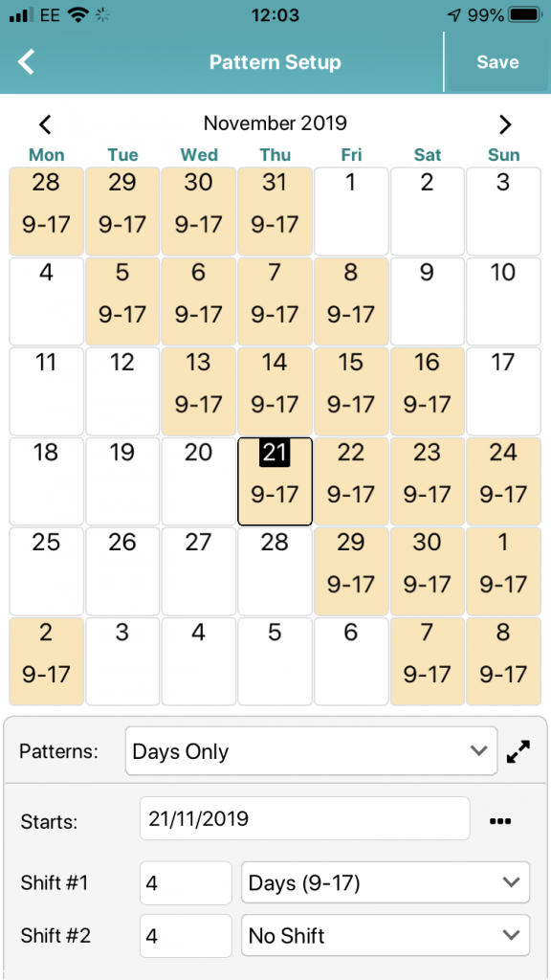The width and height of the screenshot is (551, 980).
Task: Tap the 'Sun' day-of-week column header
Action: (504, 154)
